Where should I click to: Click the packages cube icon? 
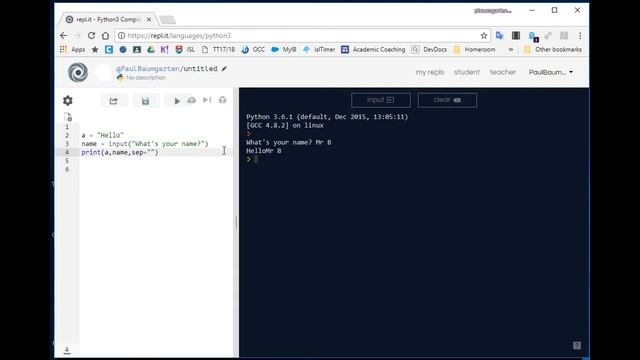[x=222, y=100]
